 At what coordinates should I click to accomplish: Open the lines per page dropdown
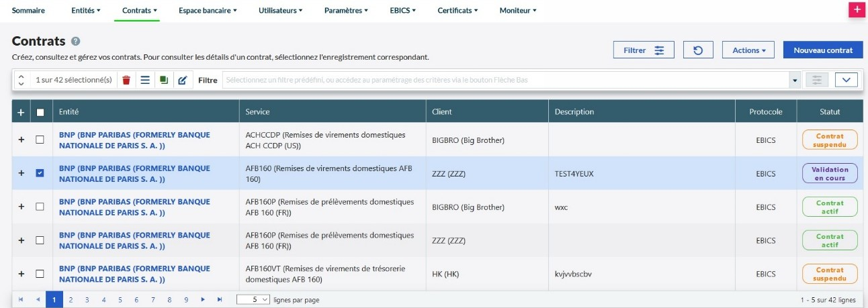tap(253, 300)
